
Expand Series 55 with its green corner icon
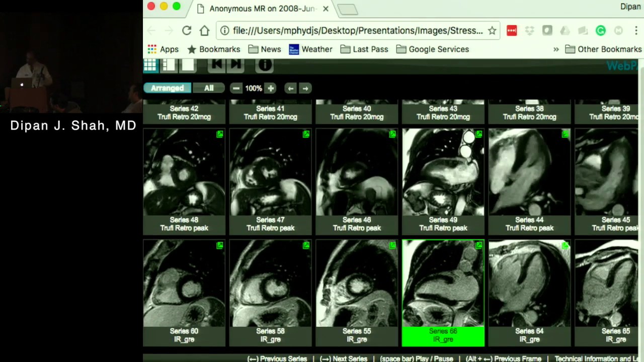coord(392,245)
